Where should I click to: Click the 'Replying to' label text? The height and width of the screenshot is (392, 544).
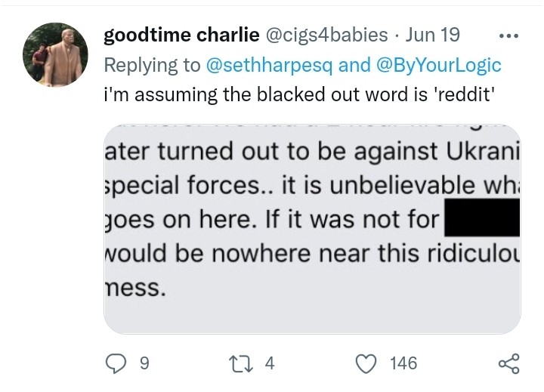pos(152,66)
